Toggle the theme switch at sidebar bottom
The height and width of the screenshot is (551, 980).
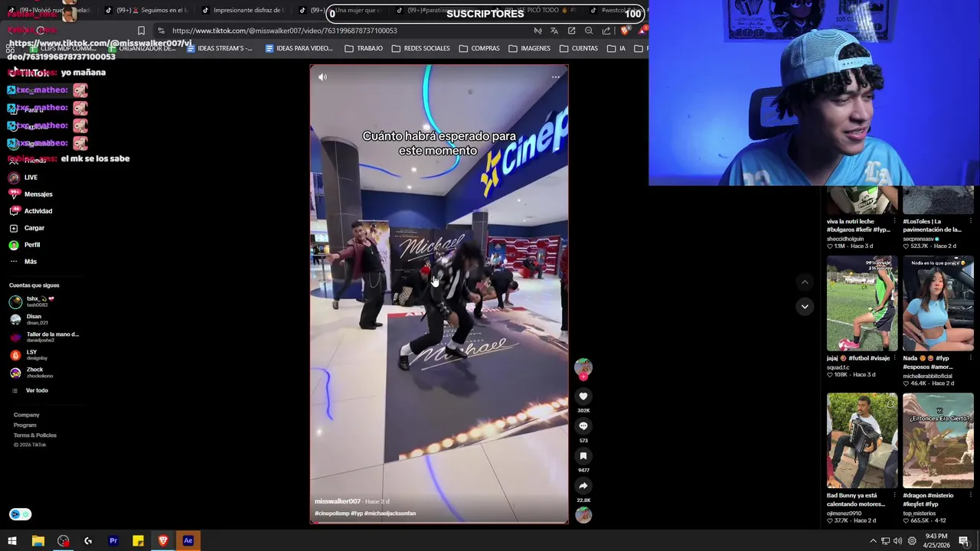21,514
